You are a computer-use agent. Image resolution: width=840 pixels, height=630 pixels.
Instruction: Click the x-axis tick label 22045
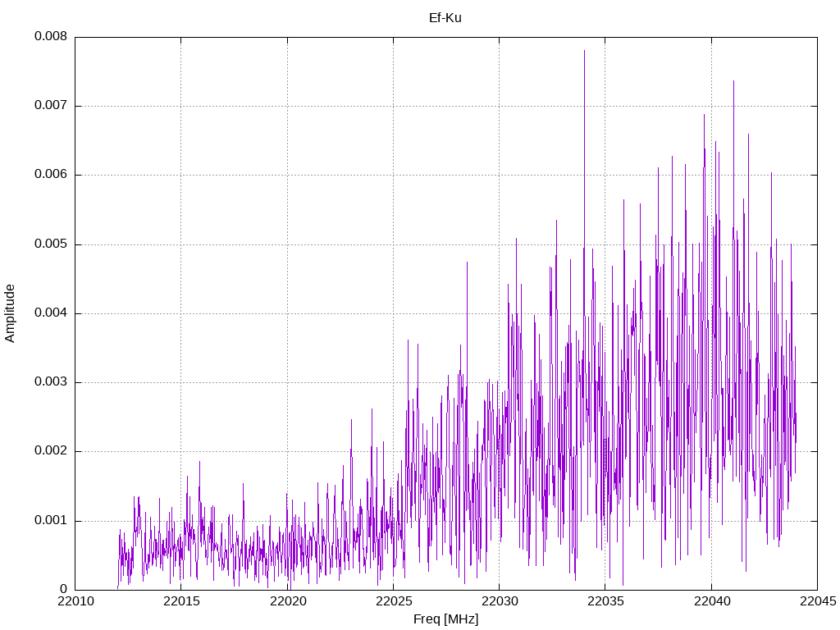coord(818,601)
